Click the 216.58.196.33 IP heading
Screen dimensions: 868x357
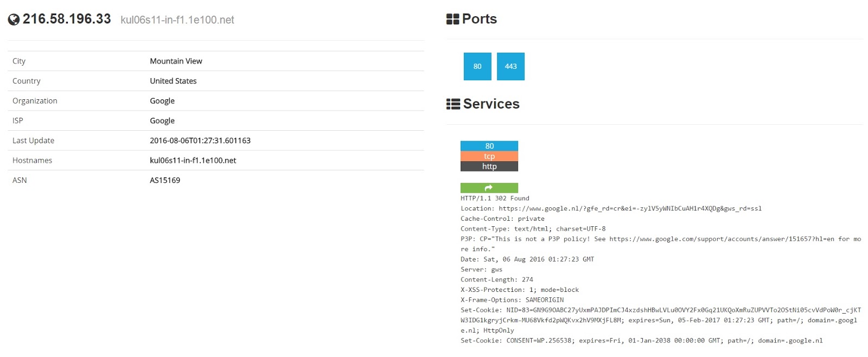click(x=67, y=19)
